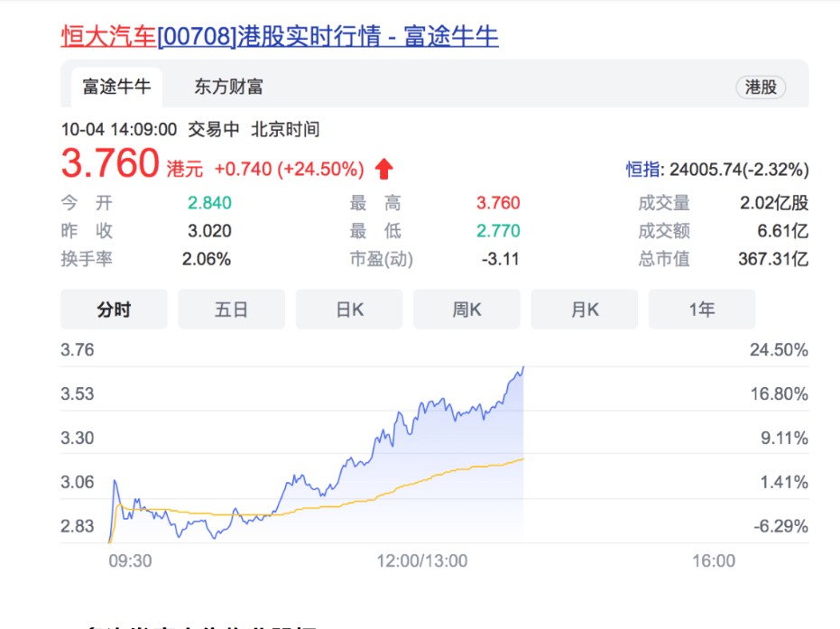Screen dimensions: 840x629
Task: Click the 港元 currency label
Action: (x=185, y=170)
